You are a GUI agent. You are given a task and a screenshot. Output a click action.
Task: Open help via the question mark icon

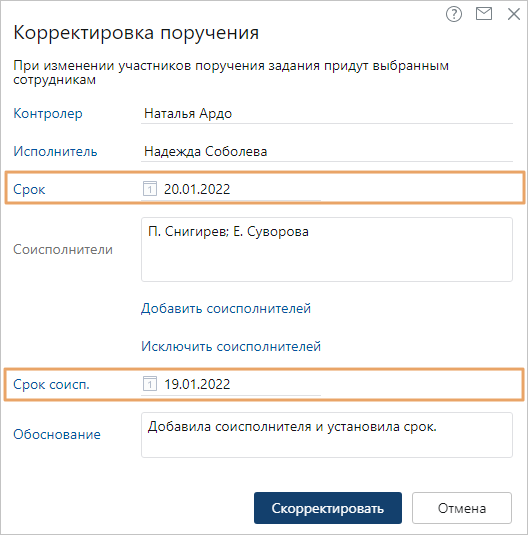(454, 14)
